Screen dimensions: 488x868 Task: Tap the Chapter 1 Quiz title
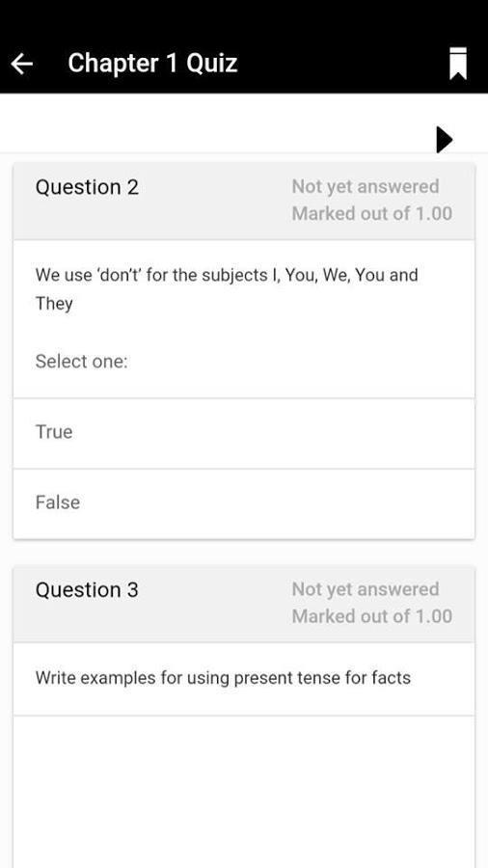[152, 63]
